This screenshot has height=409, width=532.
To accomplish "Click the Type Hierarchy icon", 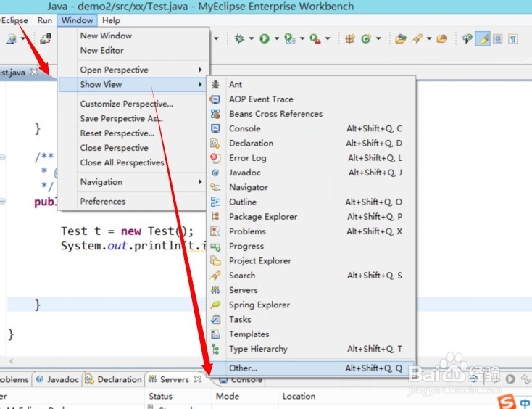I will [215, 349].
